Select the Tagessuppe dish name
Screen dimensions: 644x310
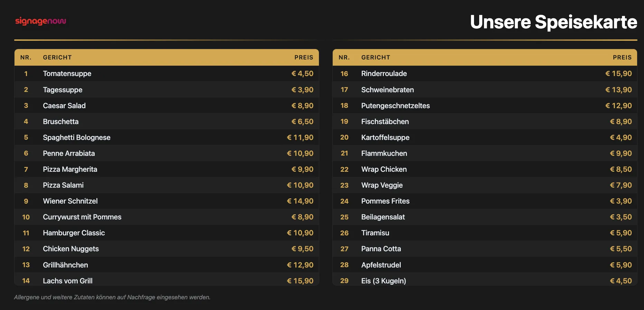pyautogui.click(x=63, y=90)
